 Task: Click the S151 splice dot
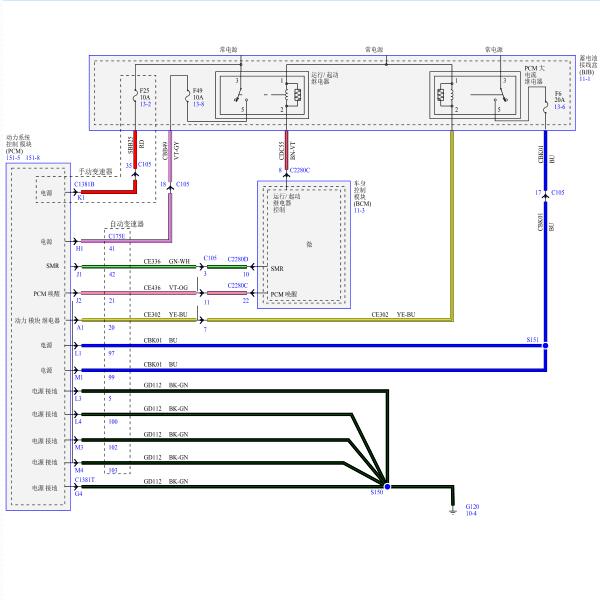546,346
